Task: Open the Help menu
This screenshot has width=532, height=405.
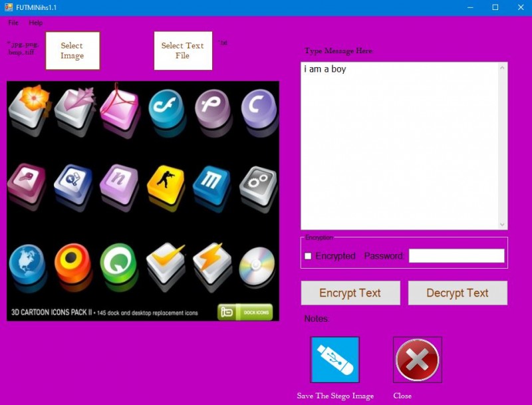Action: point(36,23)
